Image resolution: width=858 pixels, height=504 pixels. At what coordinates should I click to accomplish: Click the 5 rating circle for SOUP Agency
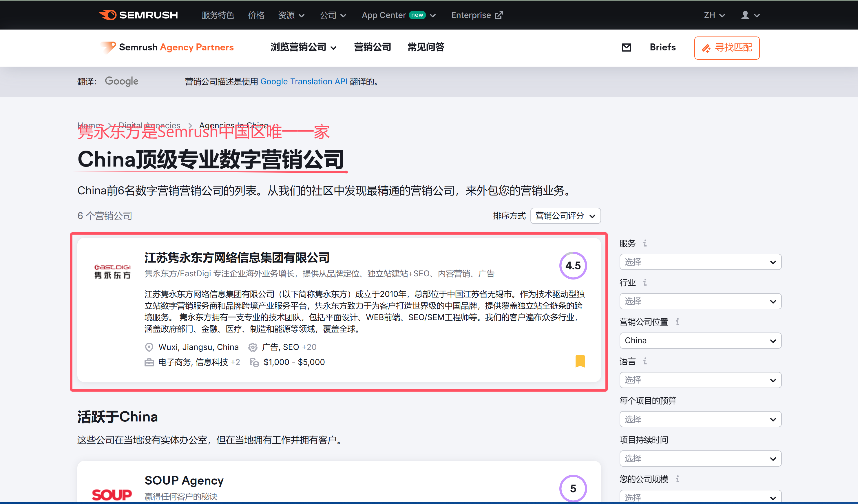pos(573,488)
